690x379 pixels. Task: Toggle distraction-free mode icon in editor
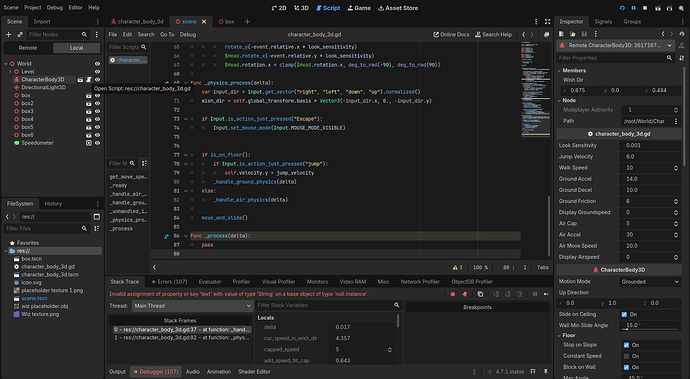coord(547,22)
